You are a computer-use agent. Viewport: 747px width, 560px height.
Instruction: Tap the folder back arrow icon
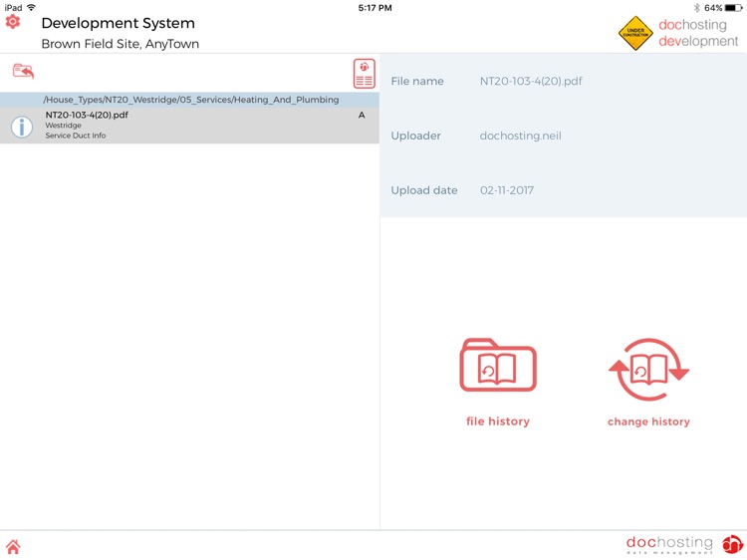23,71
